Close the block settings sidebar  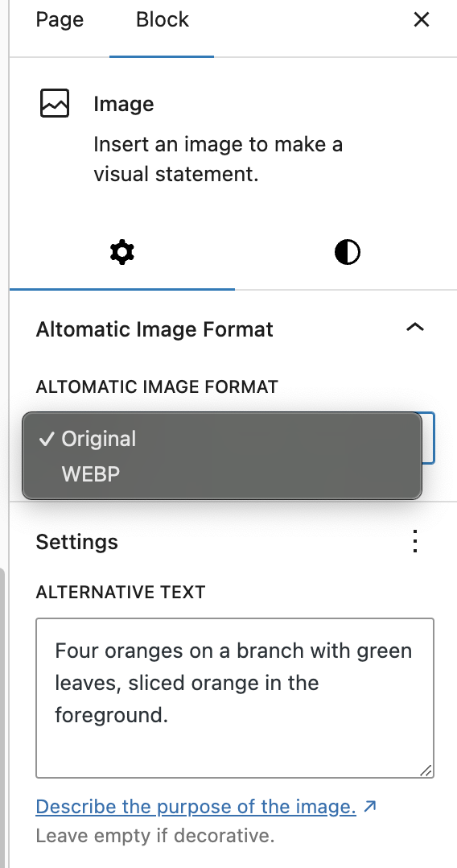click(422, 20)
